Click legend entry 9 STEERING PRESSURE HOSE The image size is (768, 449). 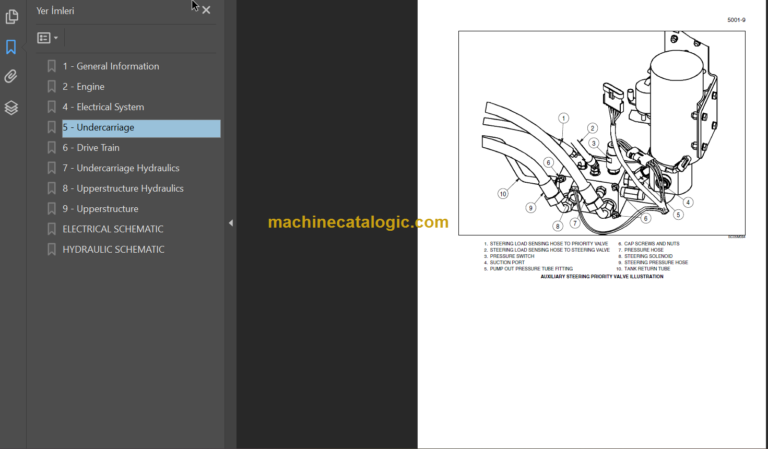pyautogui.click(x=653, y=262)
